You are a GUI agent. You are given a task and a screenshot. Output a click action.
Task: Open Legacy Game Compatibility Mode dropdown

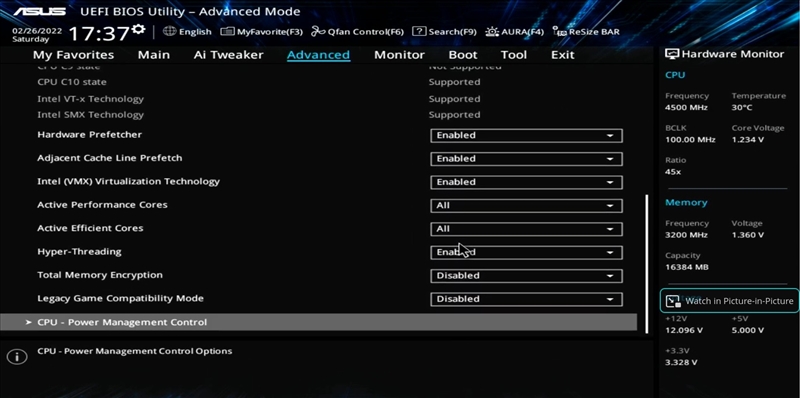[526, 299]
